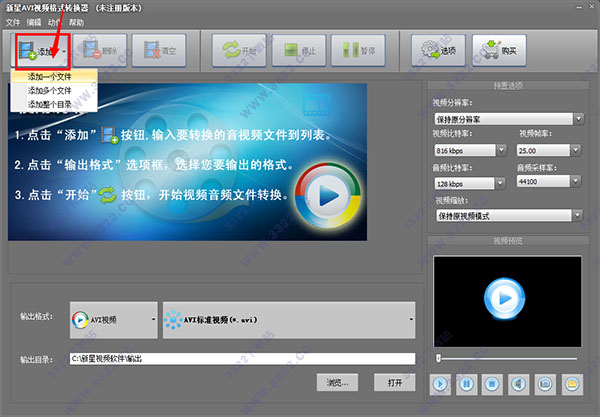Click the 删除 (Delete) toolbar button
Image resolution: width=600 pixels, height=417 pixels.
coord(99,49)
